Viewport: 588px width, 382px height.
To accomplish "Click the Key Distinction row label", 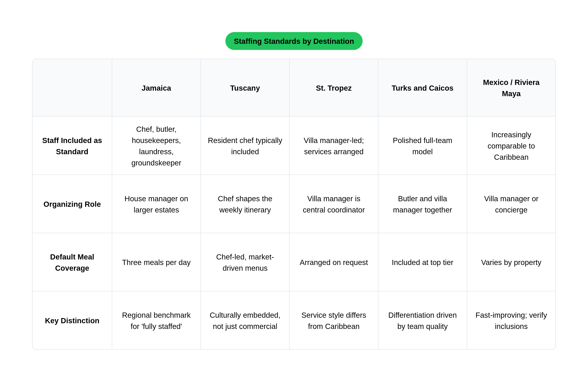I will [x=72, y=321].
